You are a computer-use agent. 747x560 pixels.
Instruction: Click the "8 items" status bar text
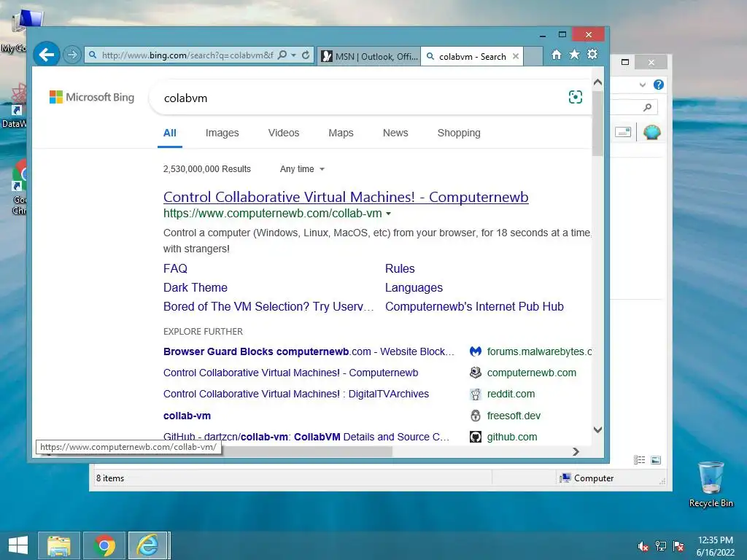(x=110, y=478)
